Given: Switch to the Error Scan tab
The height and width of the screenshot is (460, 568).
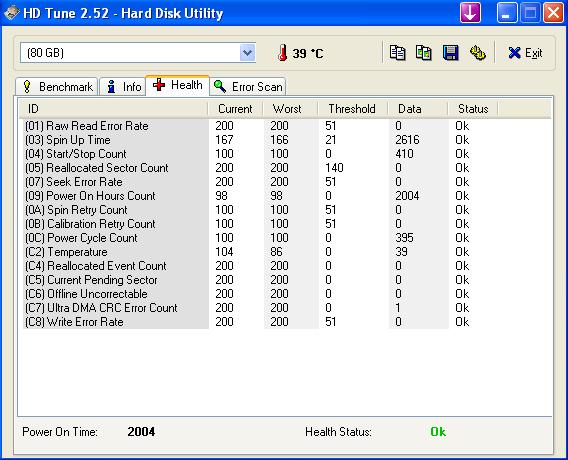Looking at the screenshot, I should pos(248,87).
